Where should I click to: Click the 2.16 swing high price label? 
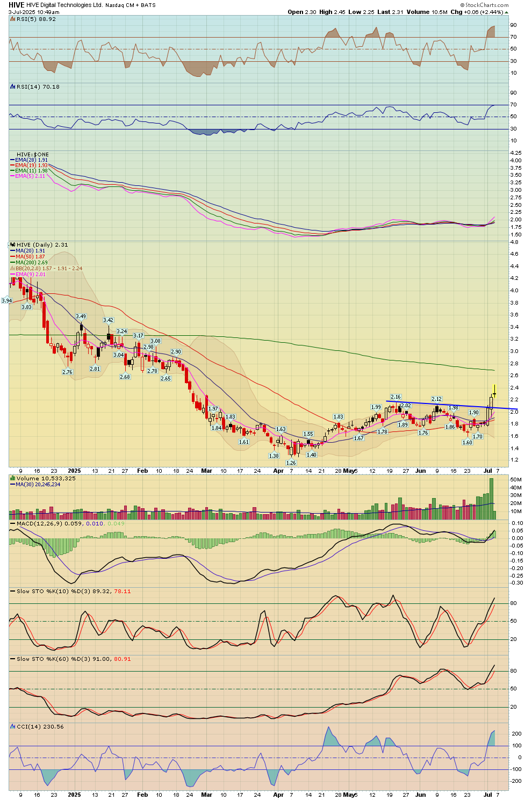coord(396,397)
